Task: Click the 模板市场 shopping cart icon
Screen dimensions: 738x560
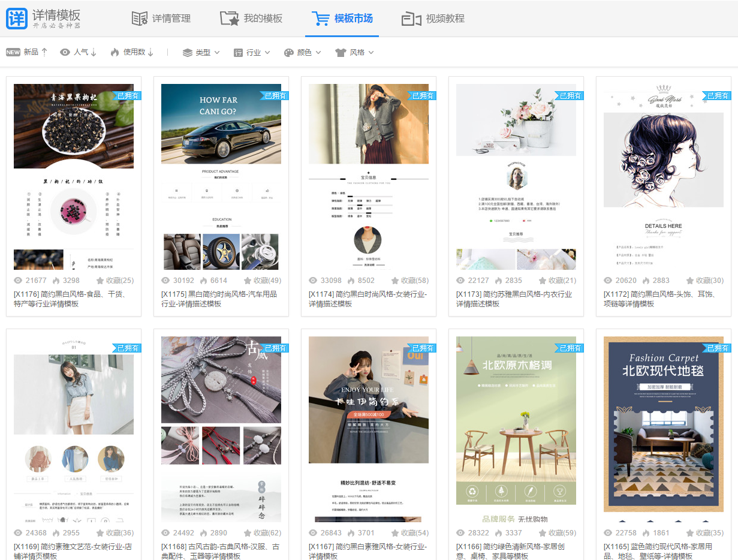Action: pyautogui.click(x=320, y=19)
